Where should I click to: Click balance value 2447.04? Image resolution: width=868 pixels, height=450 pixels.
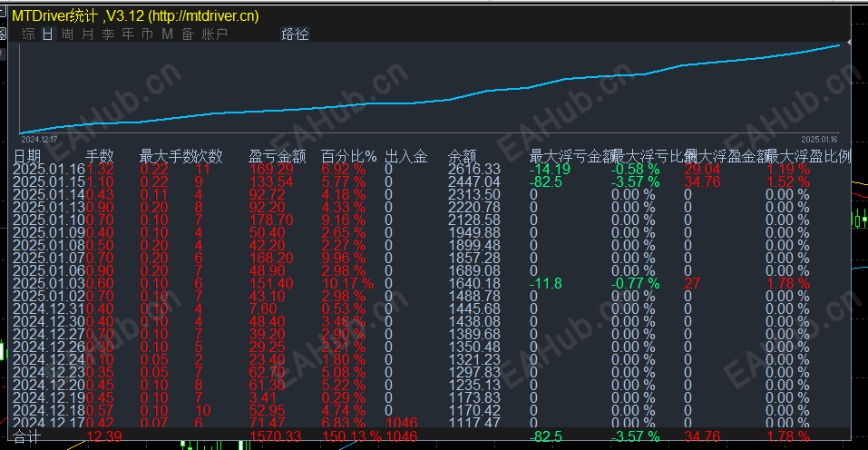[x=474, y=182]
